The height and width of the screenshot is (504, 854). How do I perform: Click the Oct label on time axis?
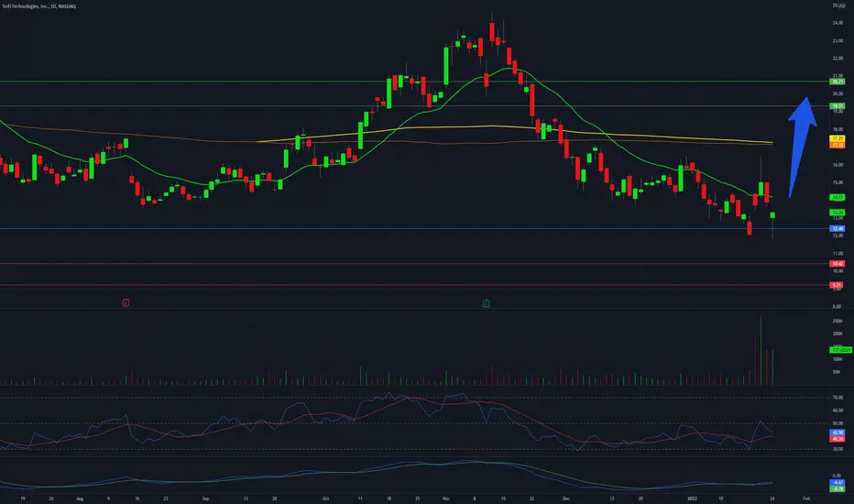325,499
